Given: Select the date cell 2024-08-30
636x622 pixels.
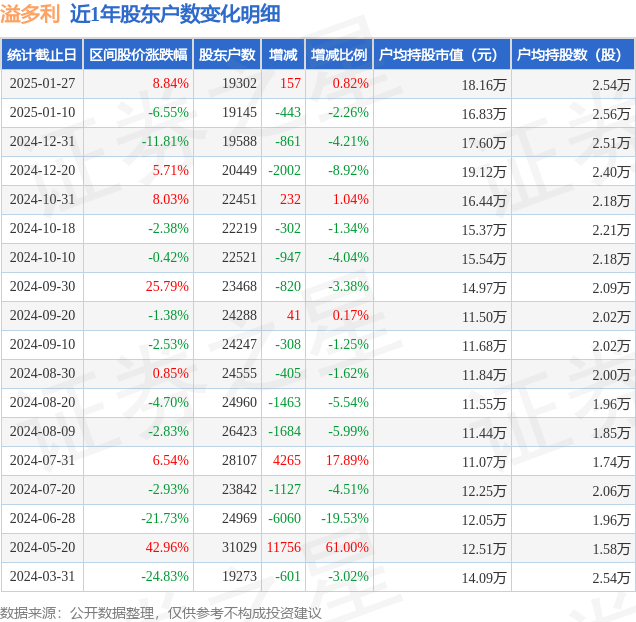Looking at the screenshot, I should pos(43,374).
